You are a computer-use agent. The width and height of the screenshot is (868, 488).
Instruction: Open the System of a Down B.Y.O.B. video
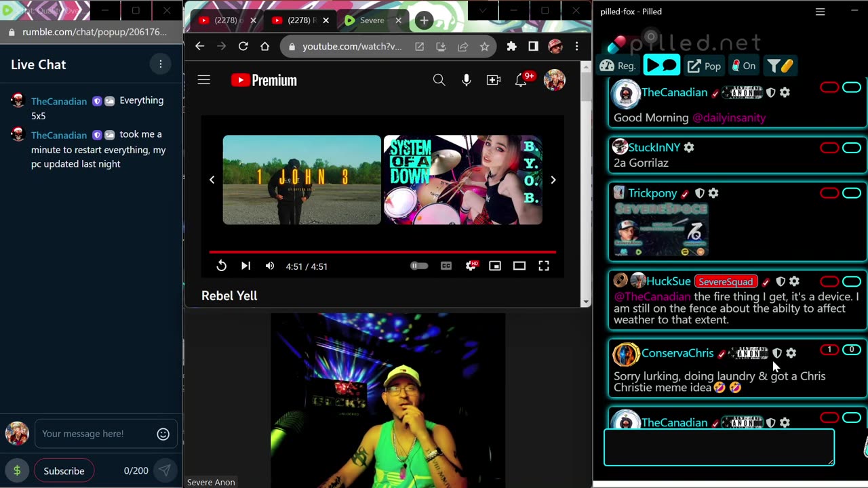coord(463,180)
